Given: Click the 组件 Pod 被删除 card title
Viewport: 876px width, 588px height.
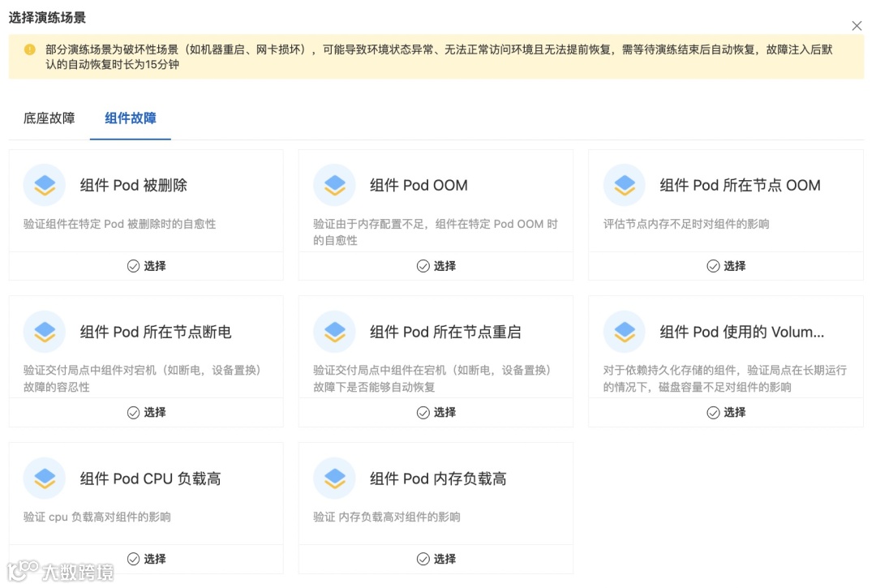Looking at the screenshot, I should [134, 186].
